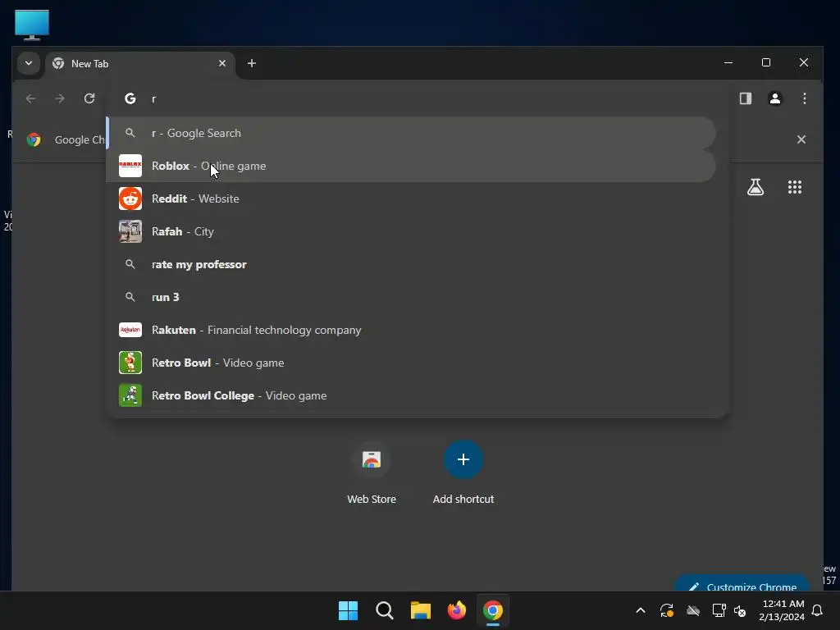Viewport: 840px width, 630px height.
Task: Click the Reddit logo icon
Action: (x=130, y=199)
